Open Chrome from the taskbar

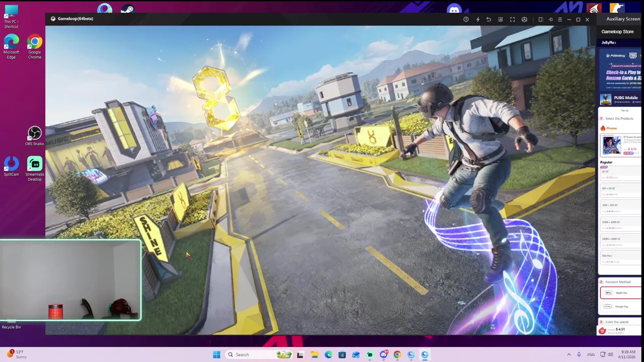tap(397, 354)
